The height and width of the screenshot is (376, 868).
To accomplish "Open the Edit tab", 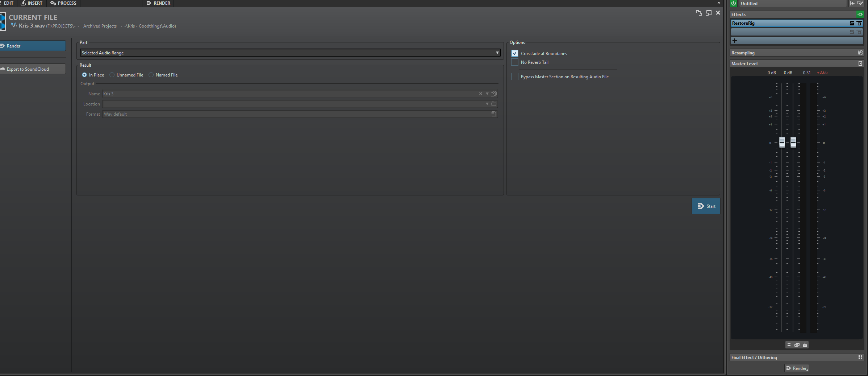I will pos(8,3).
